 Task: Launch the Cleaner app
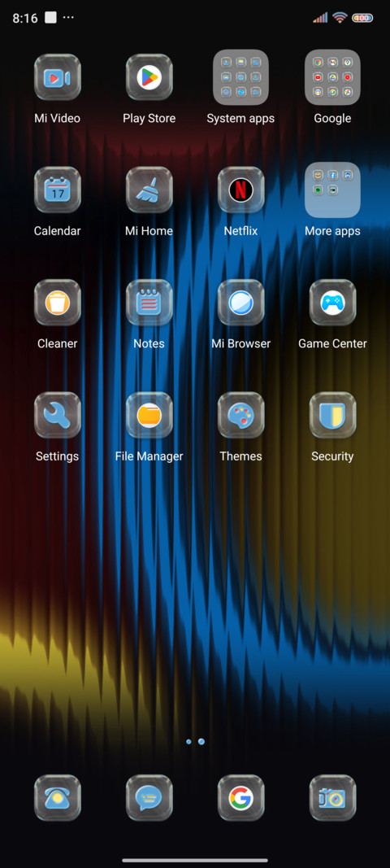(57, 303)
